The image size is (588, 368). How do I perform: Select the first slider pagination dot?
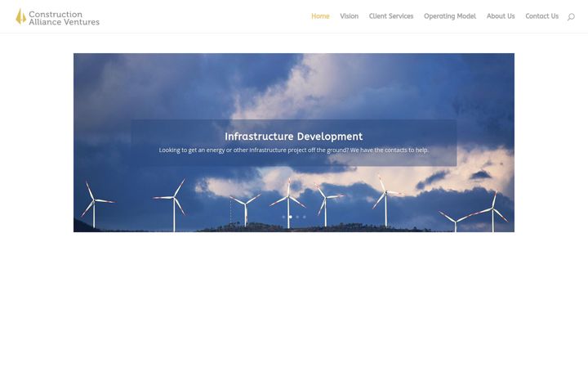(x=283, y=217)
